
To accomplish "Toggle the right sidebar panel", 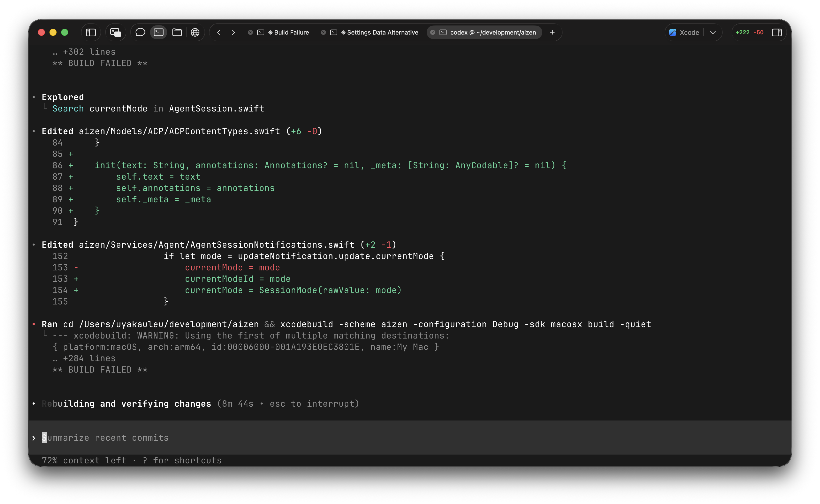I will point(777,32).
